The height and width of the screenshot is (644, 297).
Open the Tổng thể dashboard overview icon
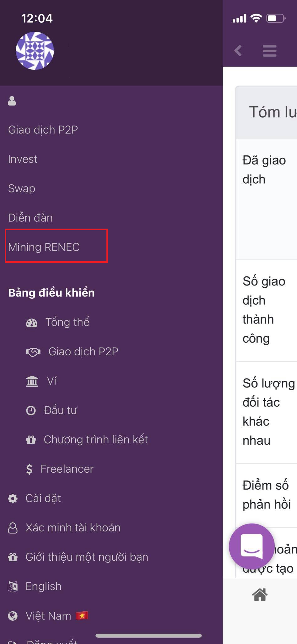pyautogui.click(x=32, y=322)
